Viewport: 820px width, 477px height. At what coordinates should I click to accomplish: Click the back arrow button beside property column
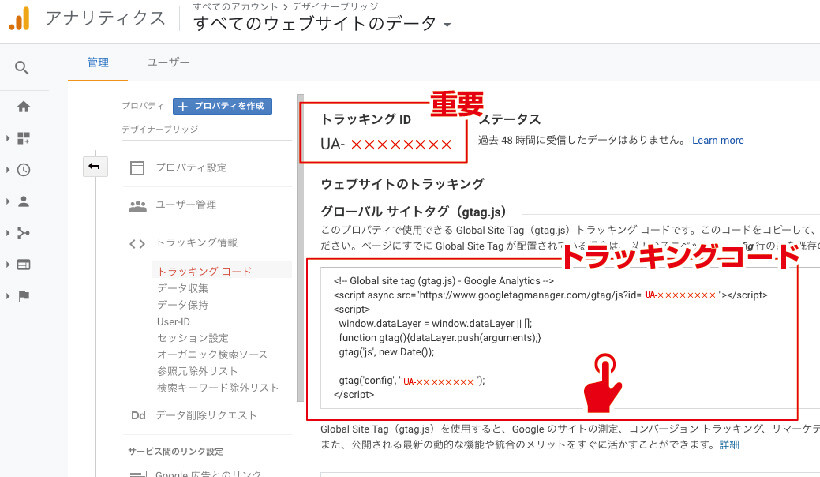click(x=93, y=166)
